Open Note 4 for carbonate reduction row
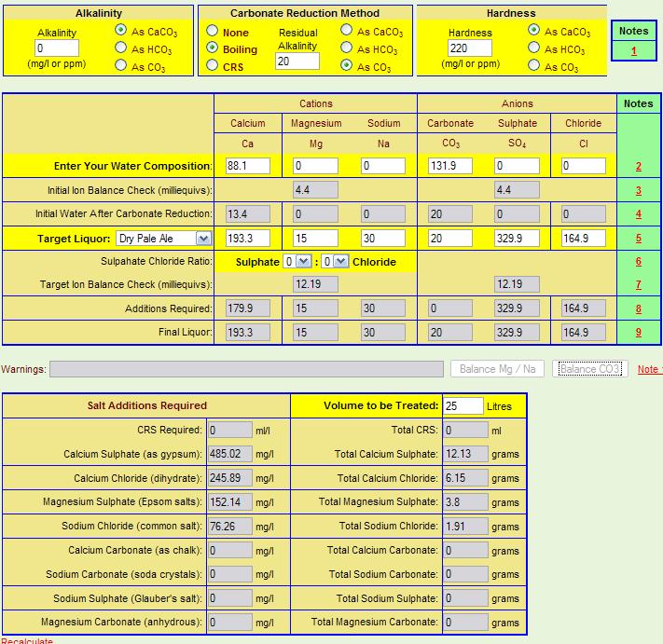The height and width of the screenshot is (644, 663). (x=639, y=214)
